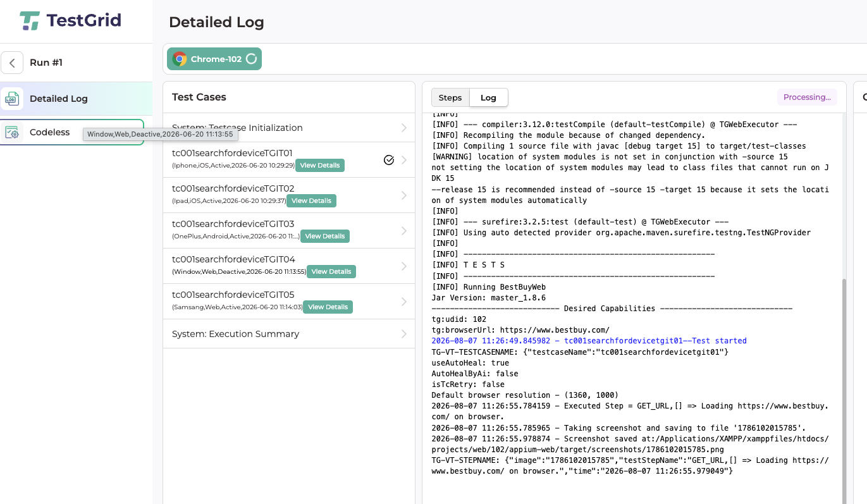Click the 'tg:udid: 102' log line
867x504 pixels.
coord(459,319)
